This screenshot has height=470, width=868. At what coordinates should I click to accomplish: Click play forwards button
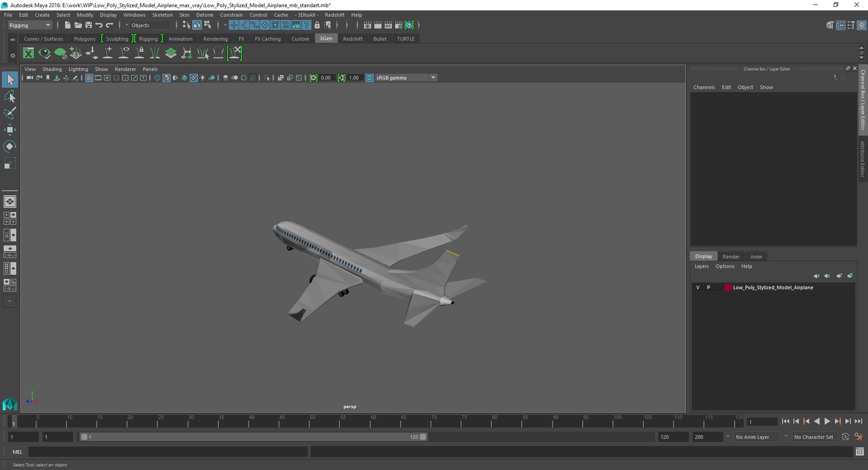click(x=827, y=421)
